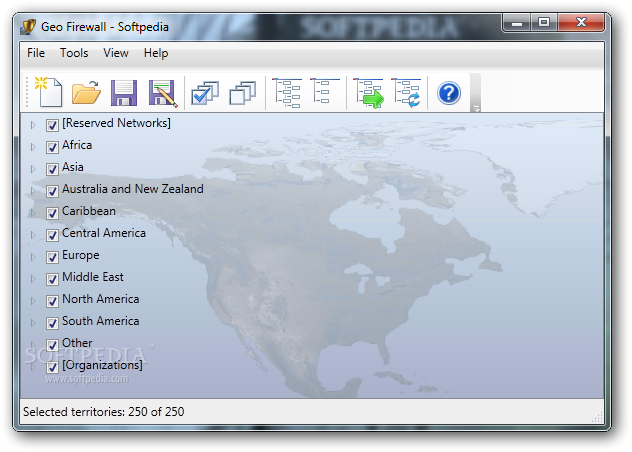Uncheck the Europe checkbox
632x452 pixels.
pyautogui.click(x=52, y=257)
